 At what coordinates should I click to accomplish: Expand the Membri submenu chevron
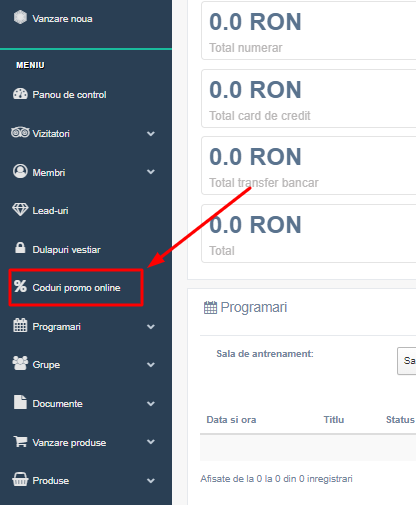(151, 172)
